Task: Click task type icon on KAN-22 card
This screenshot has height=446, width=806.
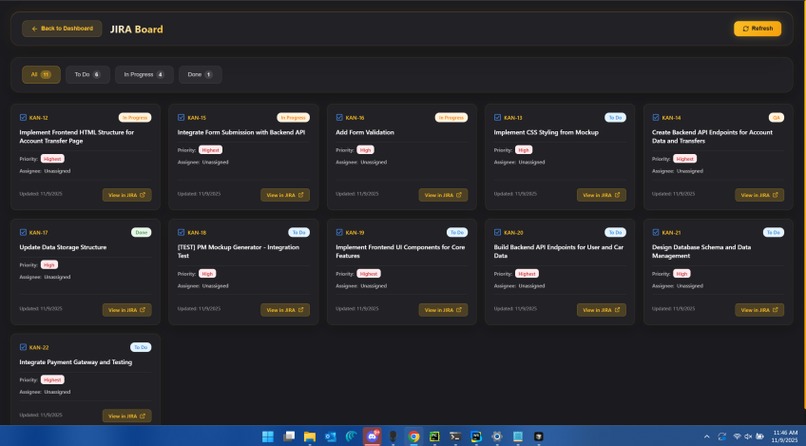Action: (23, 347)
